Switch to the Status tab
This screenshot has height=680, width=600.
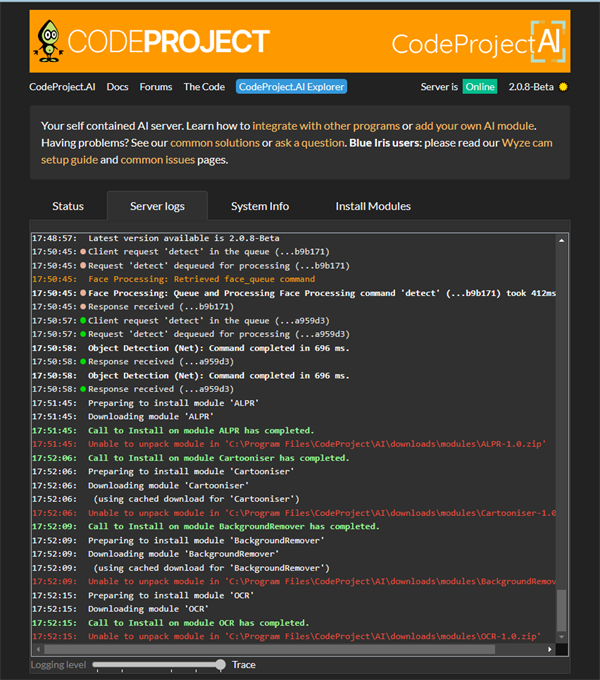coord(68,206)
